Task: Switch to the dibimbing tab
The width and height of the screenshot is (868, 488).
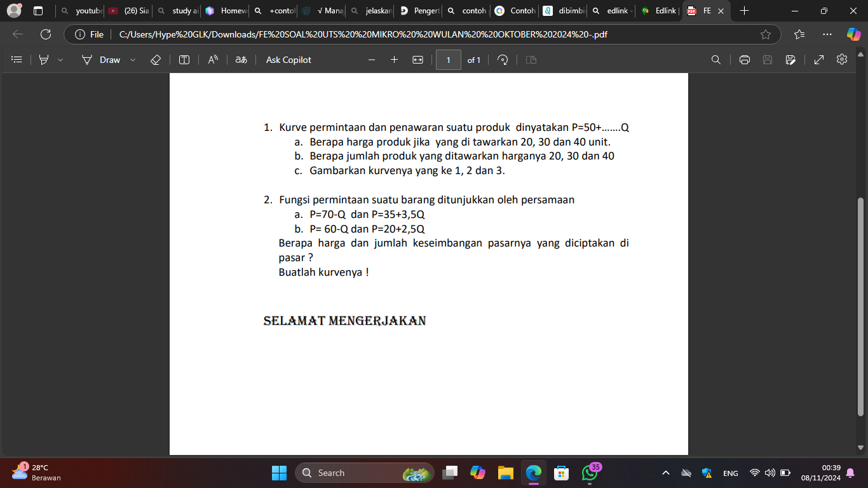Action: point(563,11)
